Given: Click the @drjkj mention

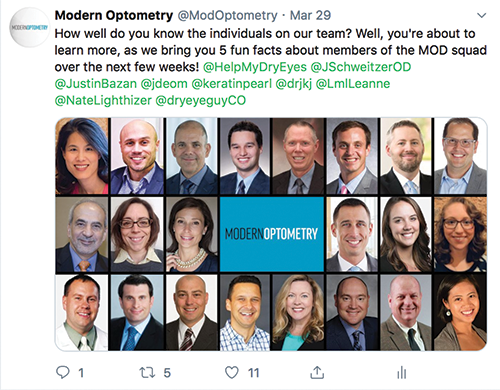Looking at the screenshot, I should (293, 84).
